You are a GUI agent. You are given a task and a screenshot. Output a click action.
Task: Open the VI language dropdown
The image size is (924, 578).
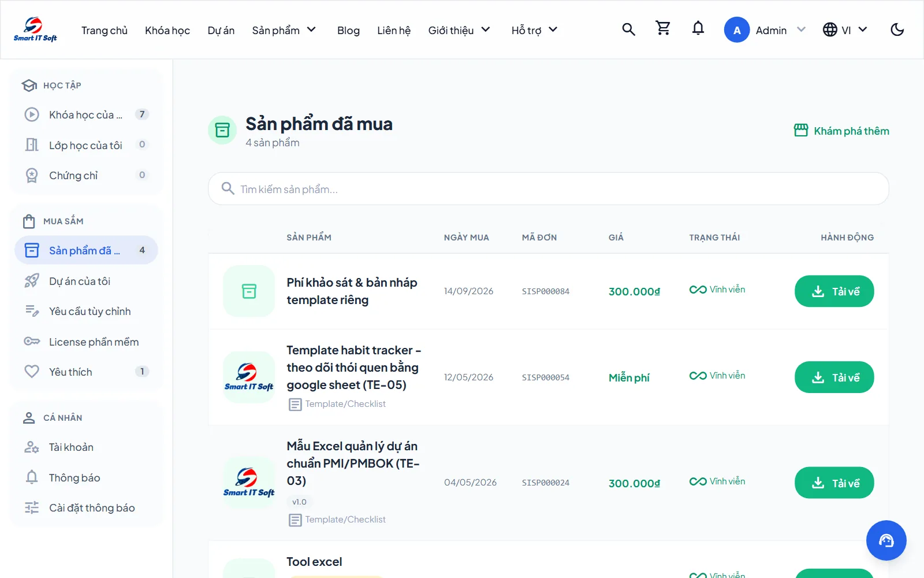point(845,30)
